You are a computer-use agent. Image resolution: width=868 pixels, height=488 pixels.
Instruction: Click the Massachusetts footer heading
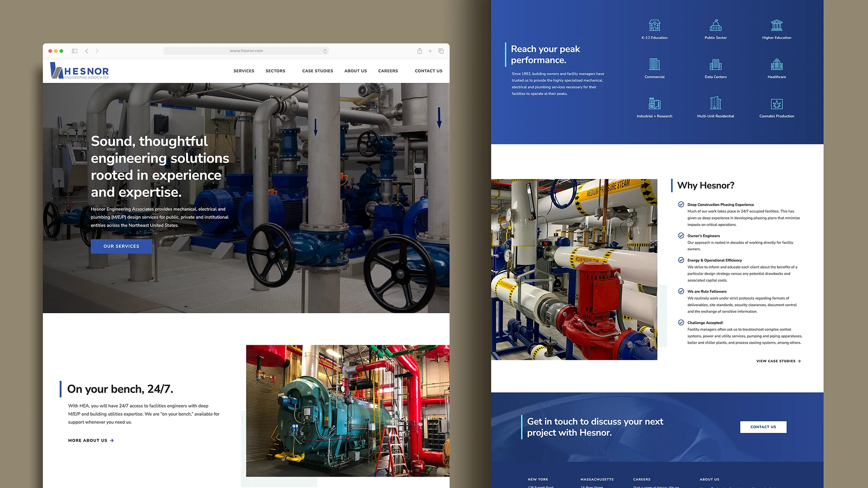[x=597, y=479]
